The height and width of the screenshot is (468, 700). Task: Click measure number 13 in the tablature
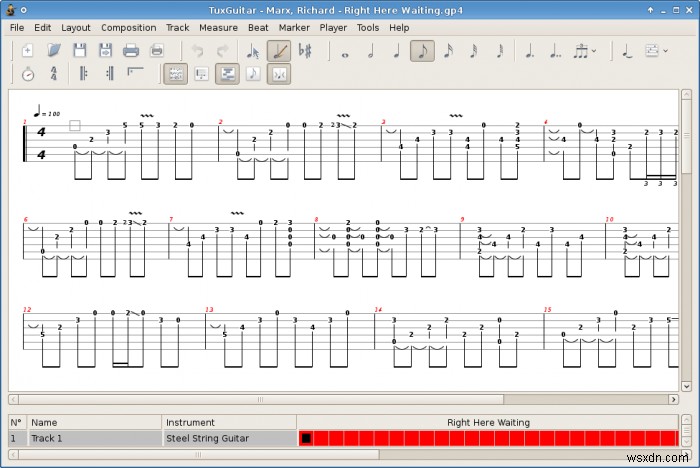click(209, 309)
